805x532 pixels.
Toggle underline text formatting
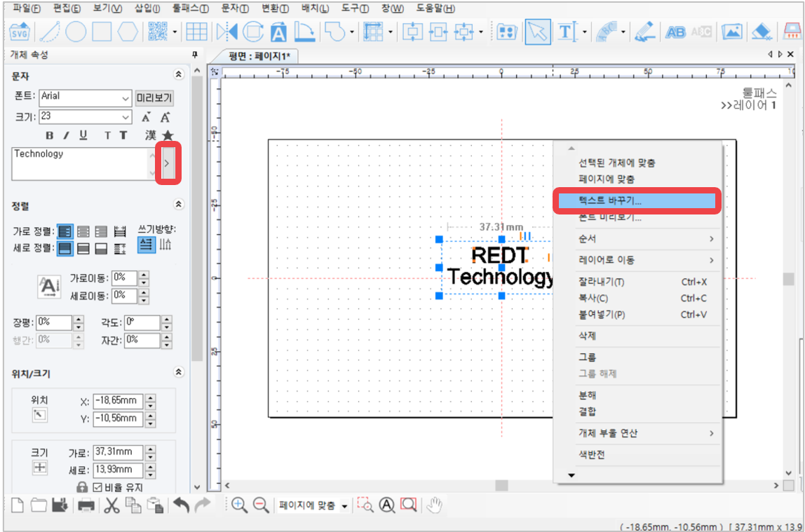pos(83,135)
